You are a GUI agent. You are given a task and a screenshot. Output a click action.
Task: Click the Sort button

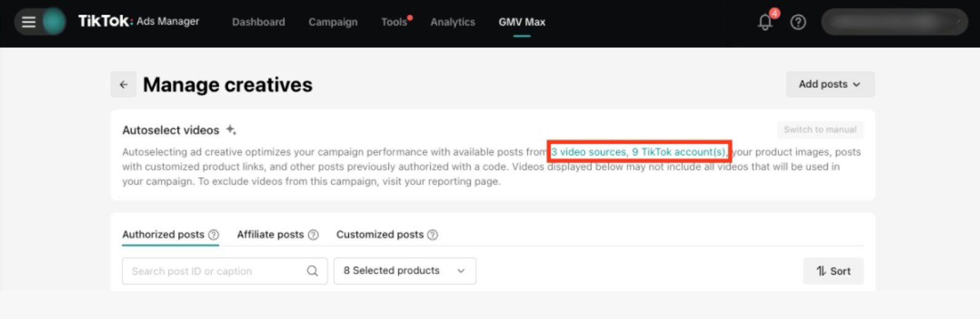point(833,271)
